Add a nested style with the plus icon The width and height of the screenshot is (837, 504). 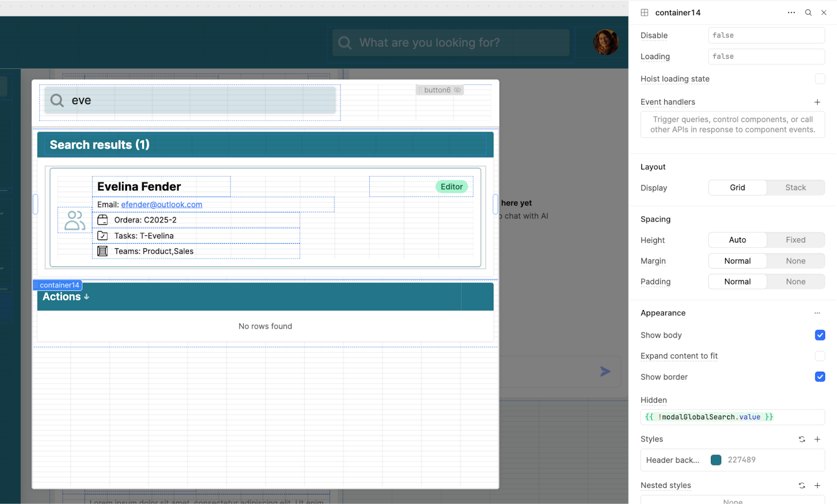[817, 486]
